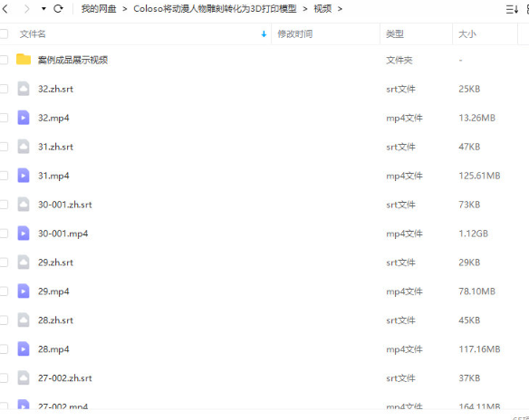Open the sort order icon at top right
529x420 pixels.
512,9
